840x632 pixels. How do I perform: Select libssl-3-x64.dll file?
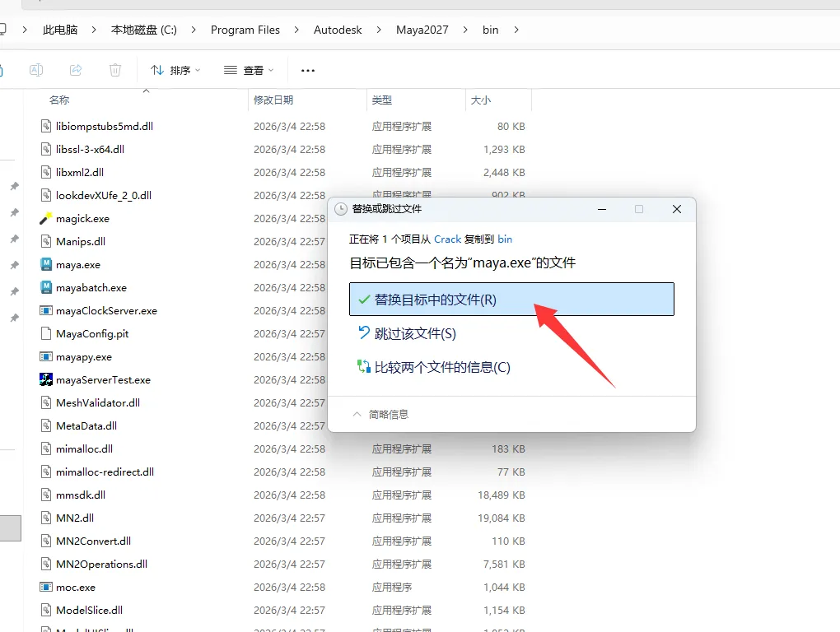pyautogui.click(x=90, y=149)
